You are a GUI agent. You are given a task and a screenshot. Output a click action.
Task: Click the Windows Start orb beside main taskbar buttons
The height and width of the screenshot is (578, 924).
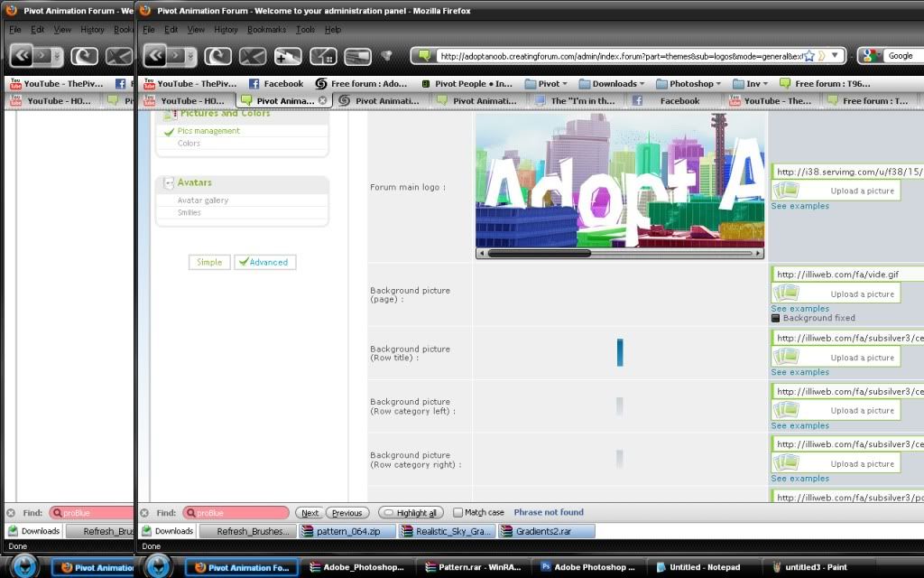point(159,566)
